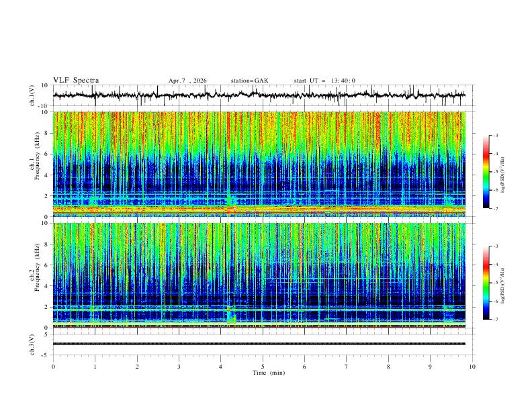Click time axis tick label "10" at far right
The height and width of the screenshot is (411, 532).
pyautogui.click(x=472, y=367)
